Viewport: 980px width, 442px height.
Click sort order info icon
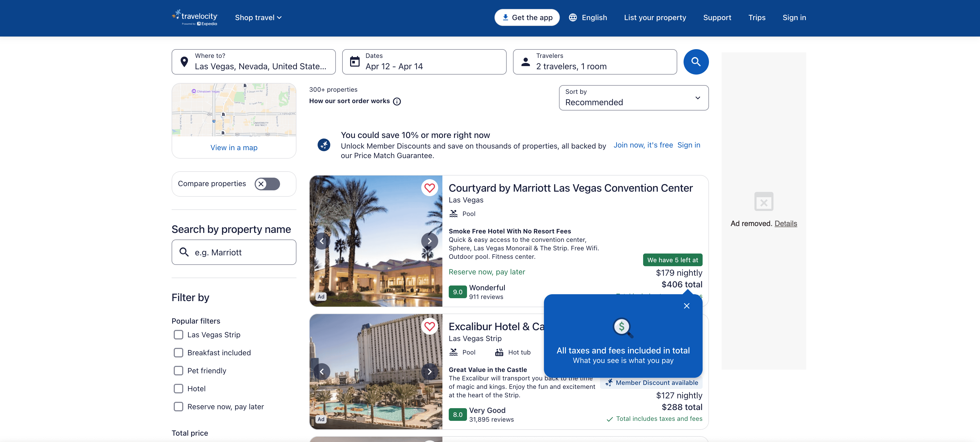click(x=397, y=101)
